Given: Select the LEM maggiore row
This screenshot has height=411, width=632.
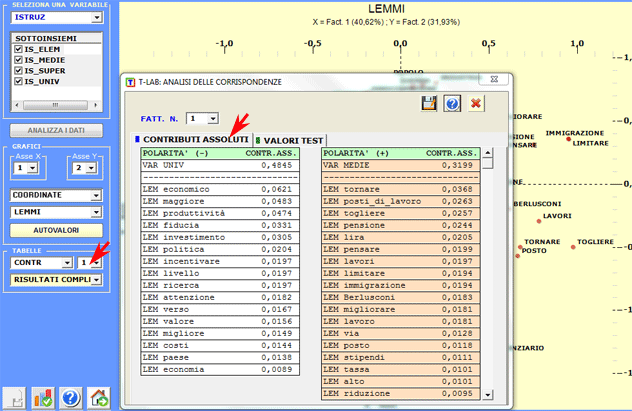Looking at the screenshot, I should click(220, 201).
